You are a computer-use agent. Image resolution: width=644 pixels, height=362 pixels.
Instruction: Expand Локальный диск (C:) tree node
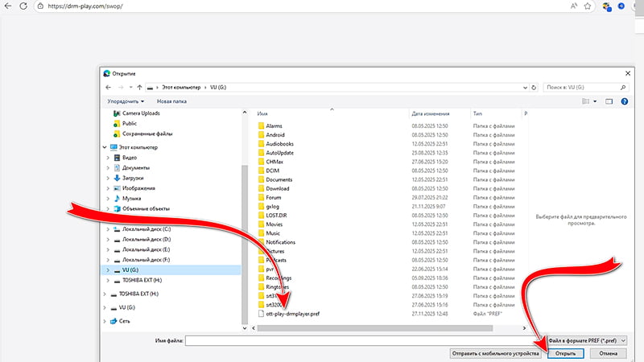click(x=108, y=229)
